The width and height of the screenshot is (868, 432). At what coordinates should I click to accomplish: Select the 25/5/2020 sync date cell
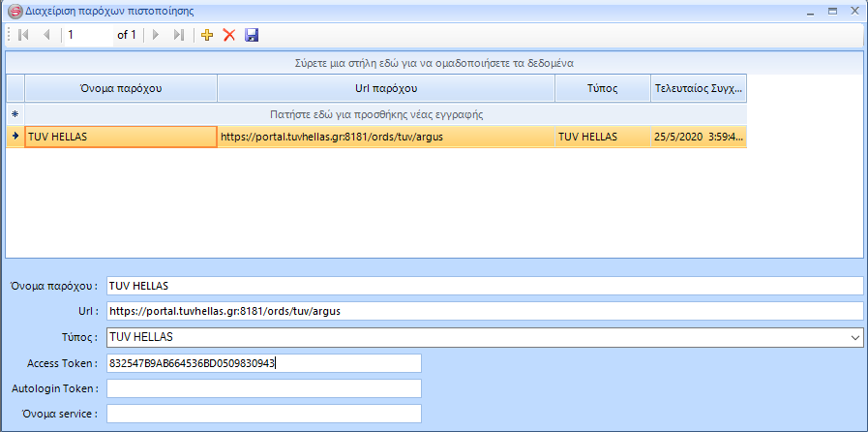point(699,137)
